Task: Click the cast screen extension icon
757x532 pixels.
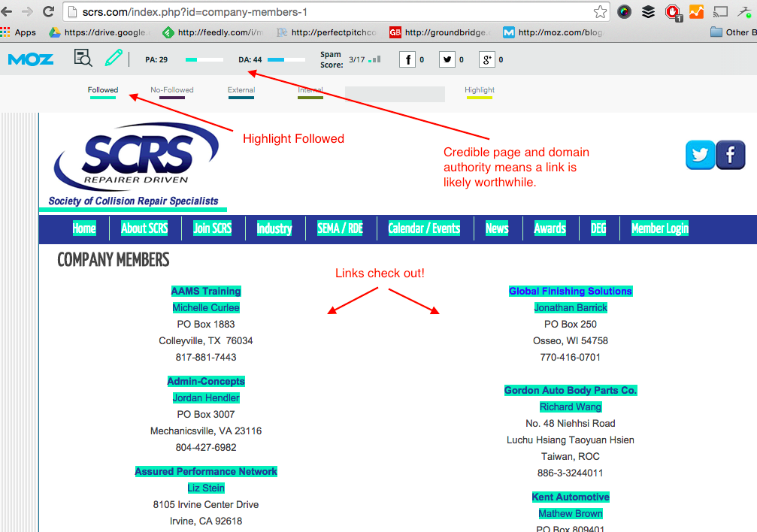Action: pyautogui.click(x=720, y=11)
